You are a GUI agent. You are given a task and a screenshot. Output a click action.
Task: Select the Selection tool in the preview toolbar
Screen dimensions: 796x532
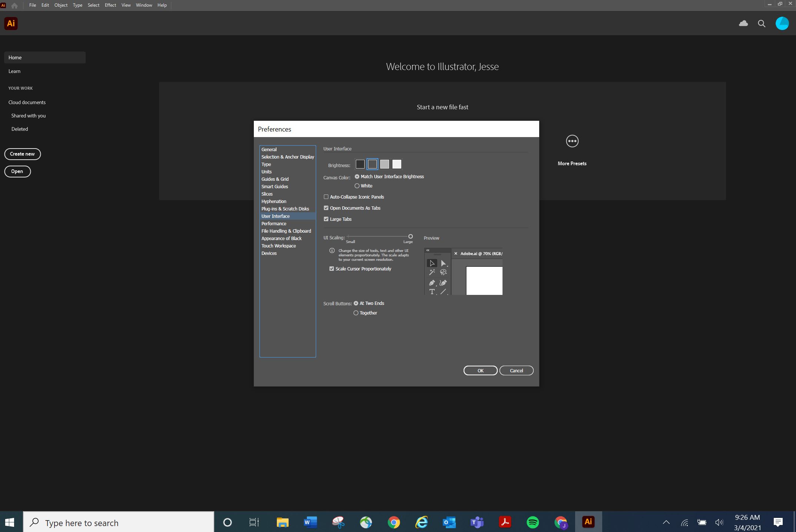[431, 263]
